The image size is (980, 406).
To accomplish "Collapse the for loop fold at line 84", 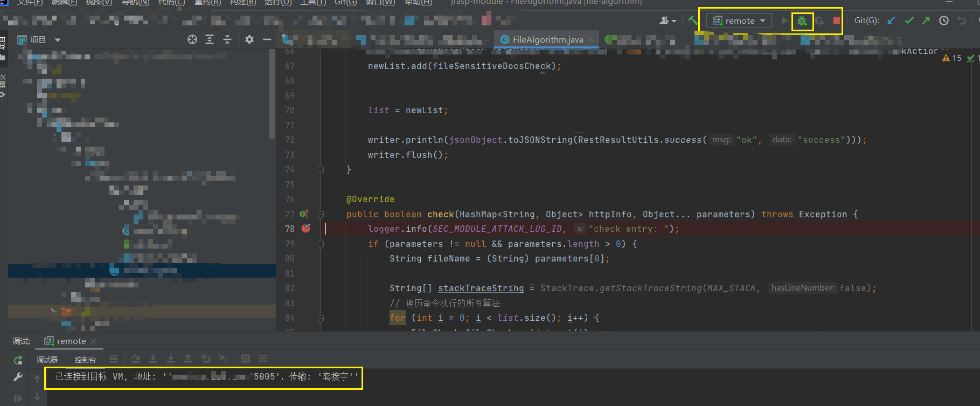I will (321, 318).
